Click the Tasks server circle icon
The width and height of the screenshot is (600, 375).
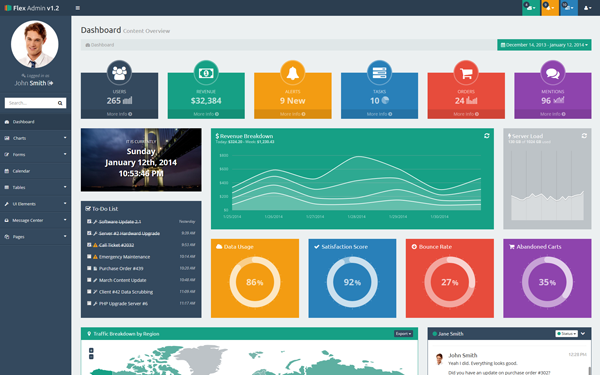tap(380, 72)
